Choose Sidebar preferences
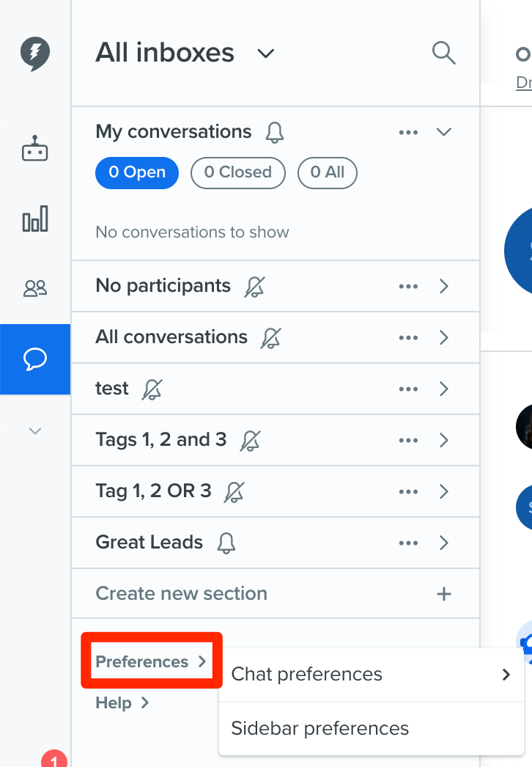 point(371,729)
